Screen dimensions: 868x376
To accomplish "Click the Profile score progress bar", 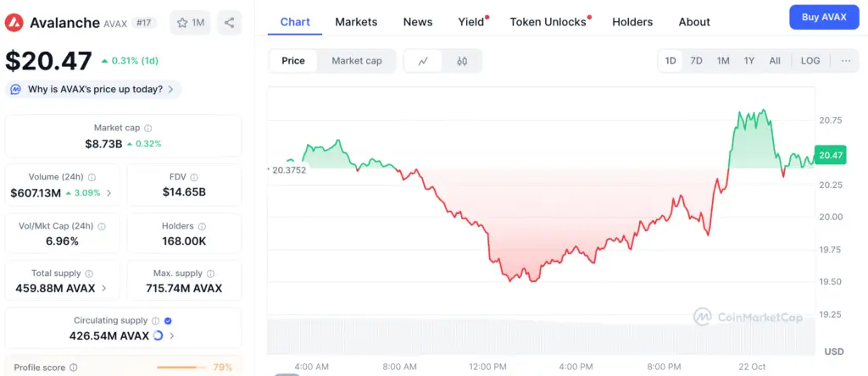I will pos(182,368).
